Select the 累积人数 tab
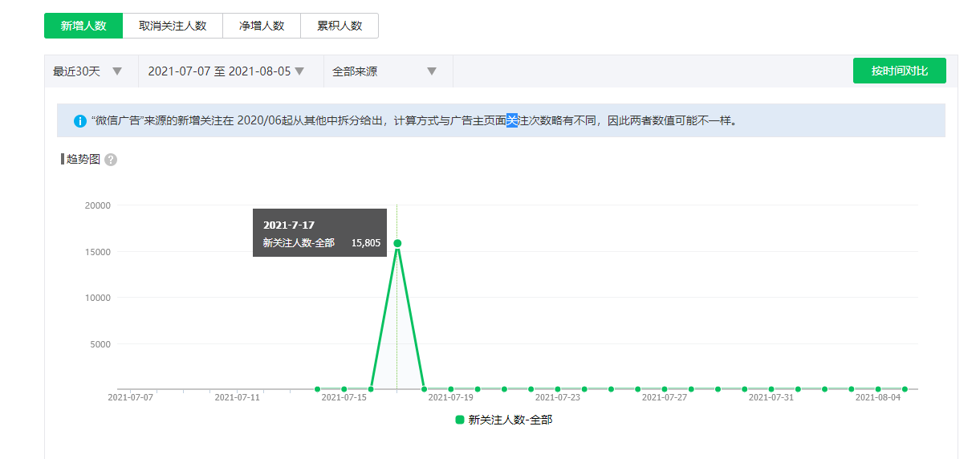This screenshot has width=980, height=459. pyautogui.click(x=340, y=26)
